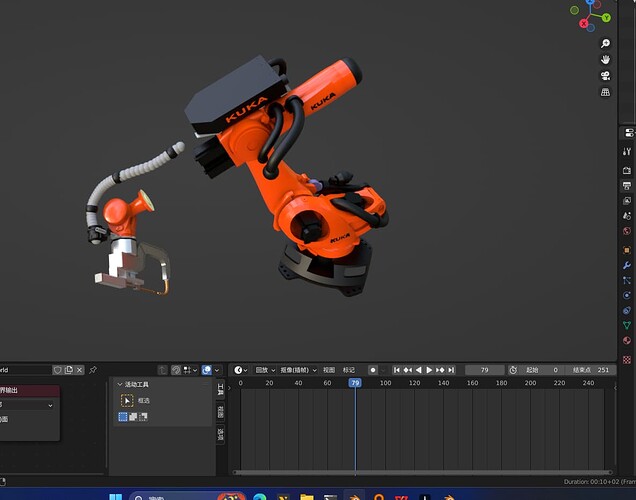Open the Texture properties checker tab
Screen dimensions: 636x500
[x=627, y=360]
